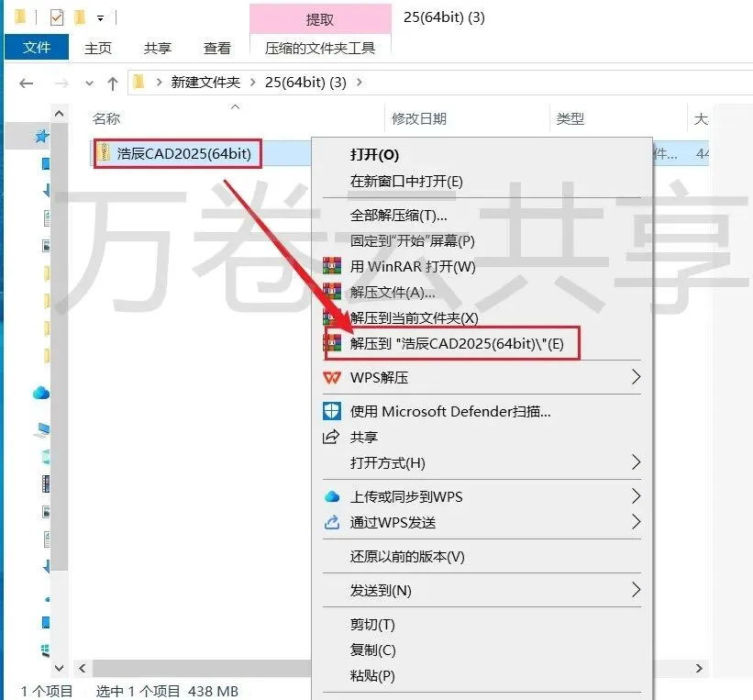Open the quick access toolbar dropdown
The height and width of the screenshot is (700, 753).
(x=100, y=18)
